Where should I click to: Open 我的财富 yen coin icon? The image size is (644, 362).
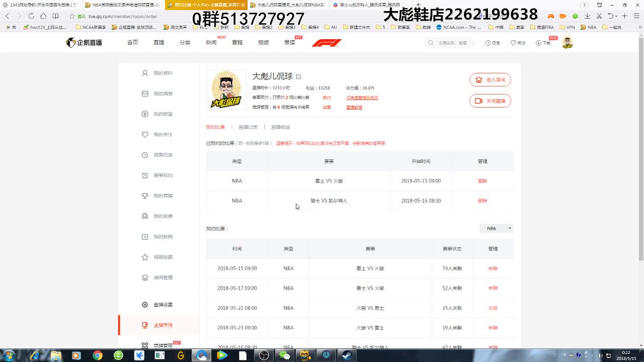[145, 114]
